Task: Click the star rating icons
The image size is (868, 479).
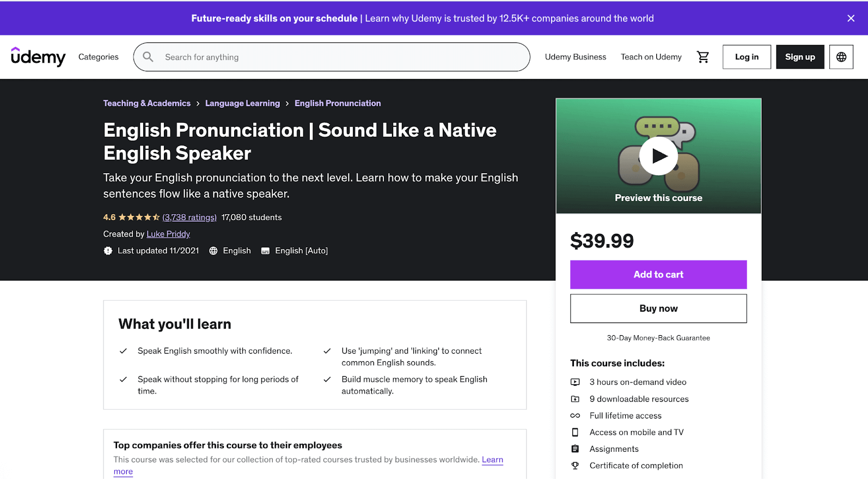Action: click(139, 217)
